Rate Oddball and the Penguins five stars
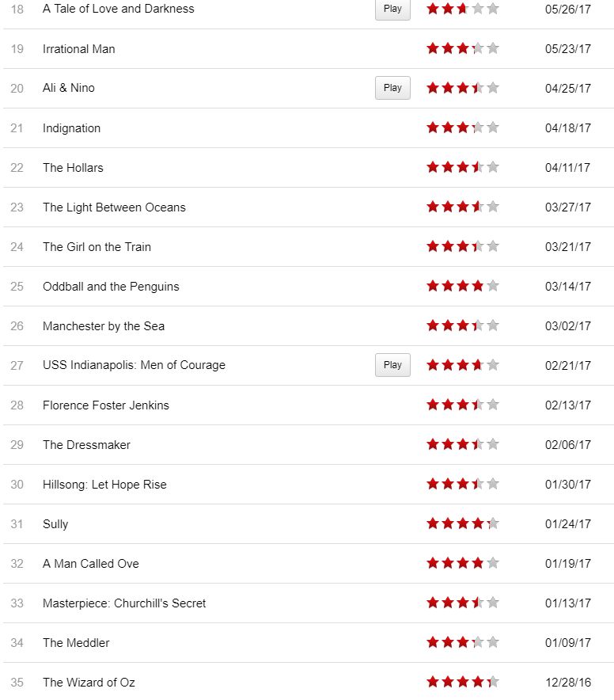The image size is (614, 700). tap(493, 286)
